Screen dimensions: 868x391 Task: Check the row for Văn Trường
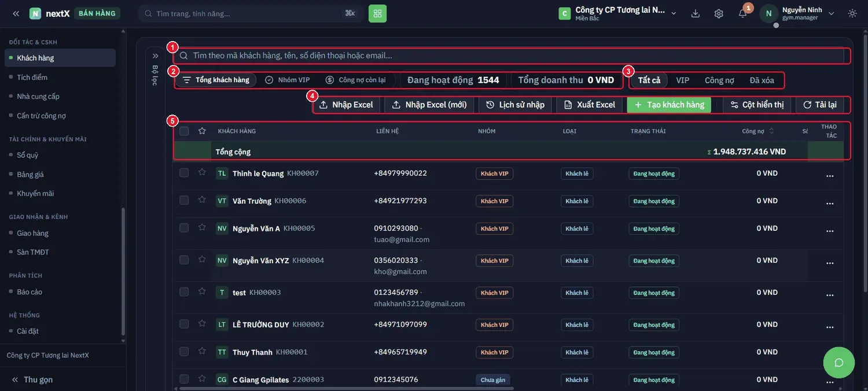coord(184,200)
